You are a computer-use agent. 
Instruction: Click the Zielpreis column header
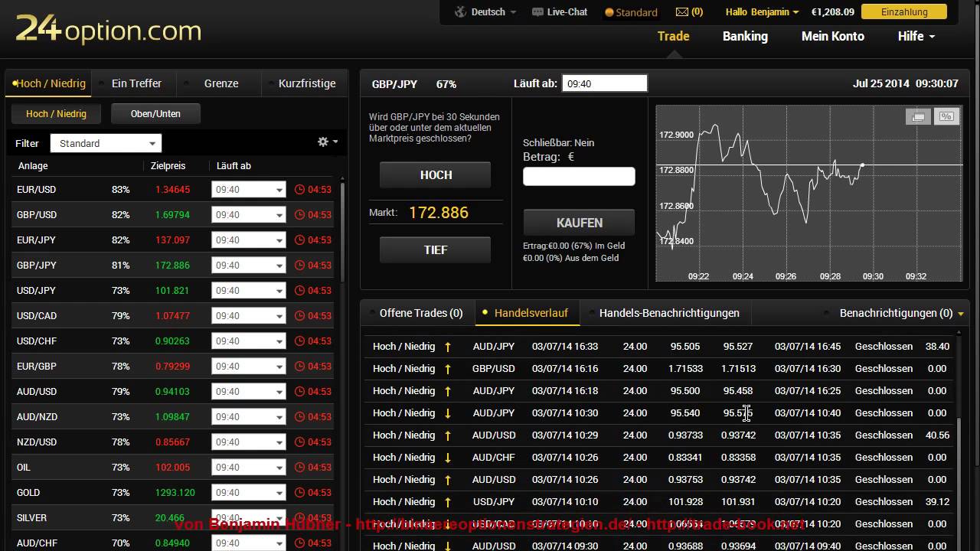click(168, 166)
